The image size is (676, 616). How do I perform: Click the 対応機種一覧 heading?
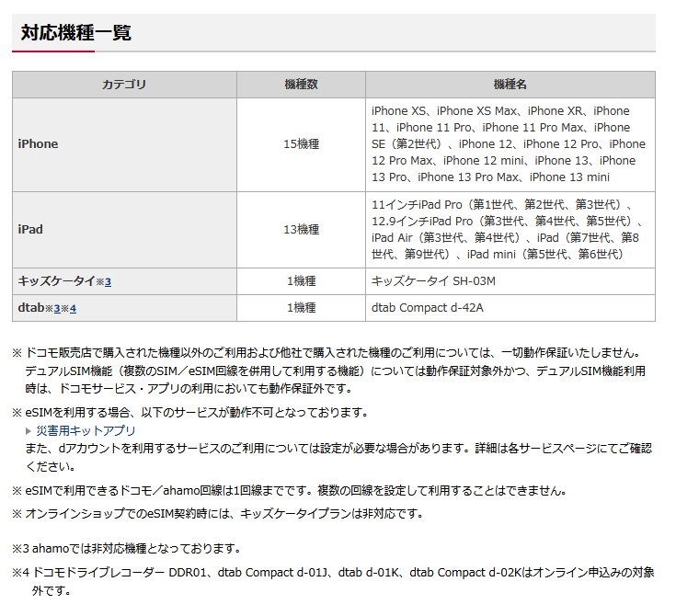pyautogui.click(x=75, y=32)
